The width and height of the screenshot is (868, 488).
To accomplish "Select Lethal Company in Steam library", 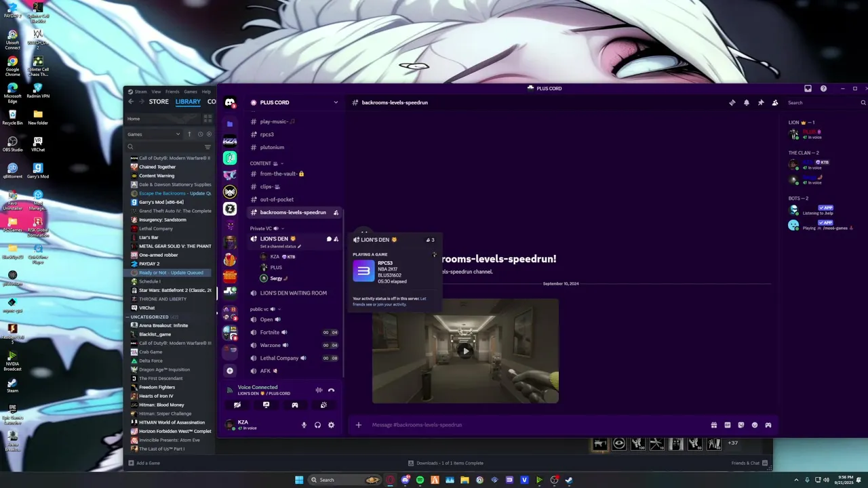I will tap(156, 228).
